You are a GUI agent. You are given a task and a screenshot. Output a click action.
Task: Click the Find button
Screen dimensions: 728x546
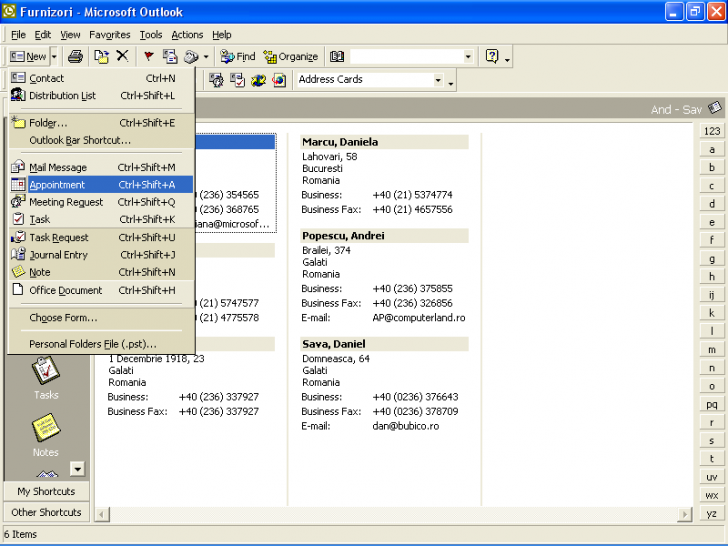237,57
